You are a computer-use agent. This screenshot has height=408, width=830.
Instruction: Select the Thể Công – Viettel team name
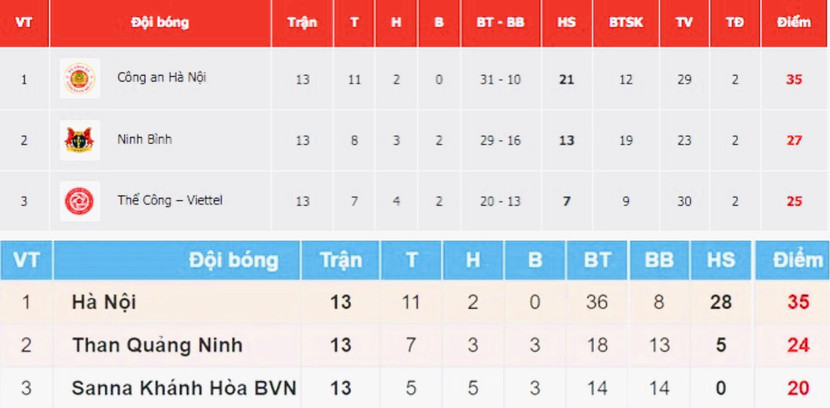coord(169,201)
